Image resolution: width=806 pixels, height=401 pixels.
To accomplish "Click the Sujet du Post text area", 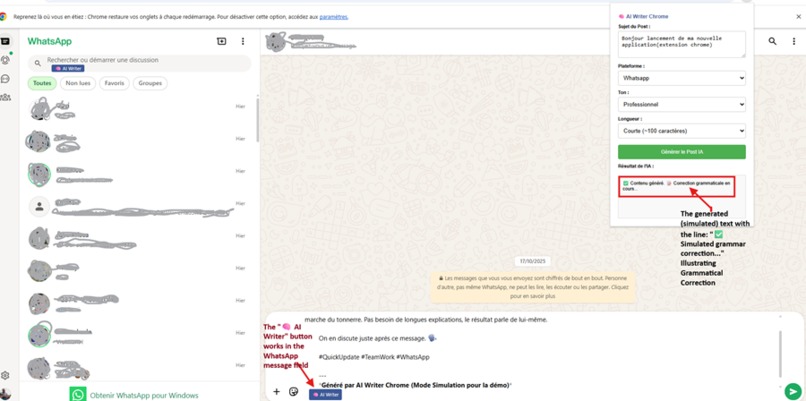I will [x=682, y=44].
